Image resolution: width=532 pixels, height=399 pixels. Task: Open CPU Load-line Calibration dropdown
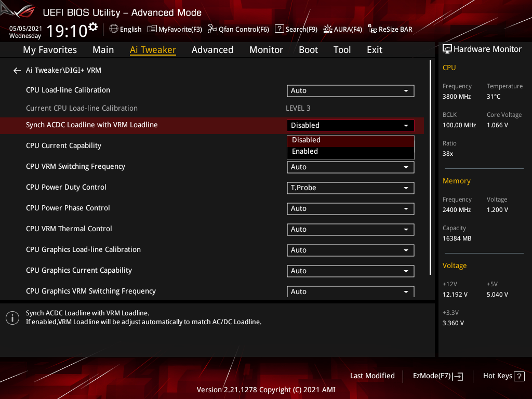click(x=351, y=90)
